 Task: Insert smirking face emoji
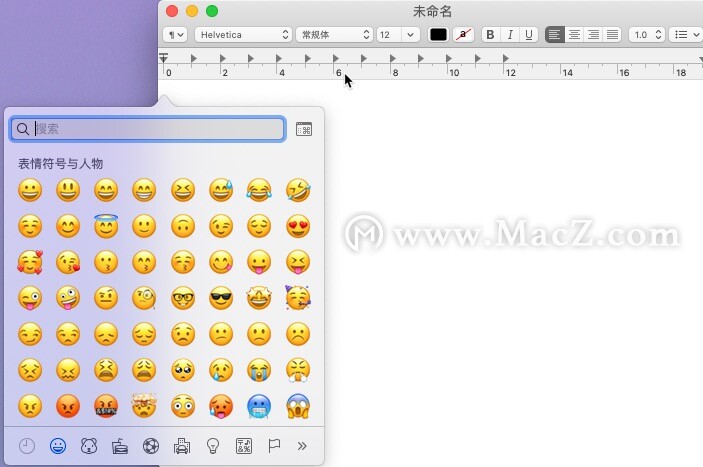click(x=30, y=334)
